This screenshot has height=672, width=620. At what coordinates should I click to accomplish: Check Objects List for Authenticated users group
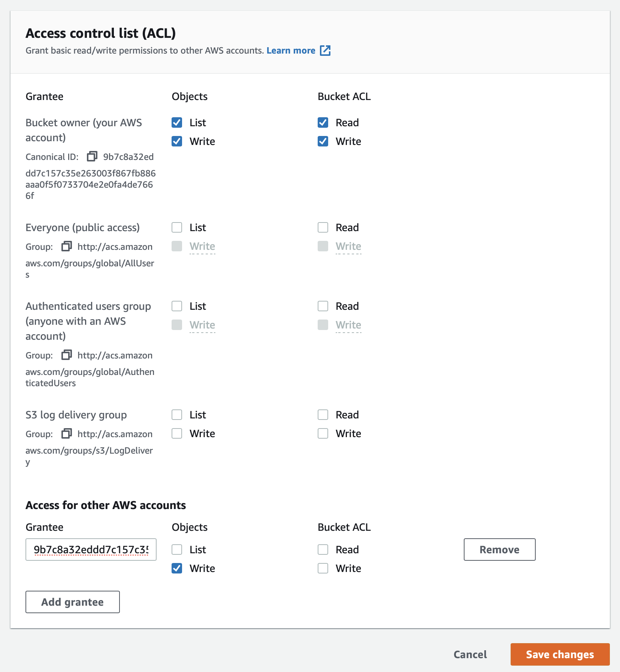[177, 306]
